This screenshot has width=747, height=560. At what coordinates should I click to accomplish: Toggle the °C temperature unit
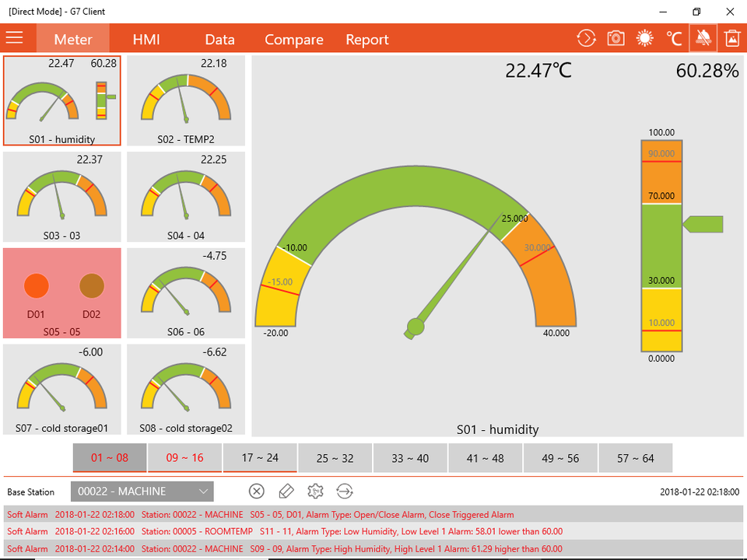tap(674, 38)
